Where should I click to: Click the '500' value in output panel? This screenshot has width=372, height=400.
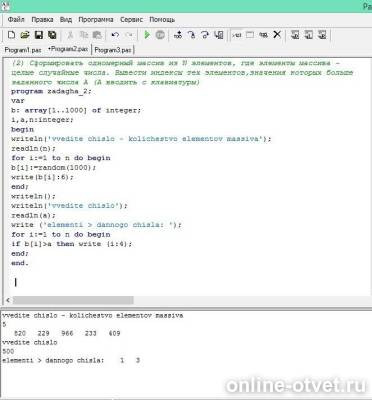pyautogui.click(x=8, y=351)
